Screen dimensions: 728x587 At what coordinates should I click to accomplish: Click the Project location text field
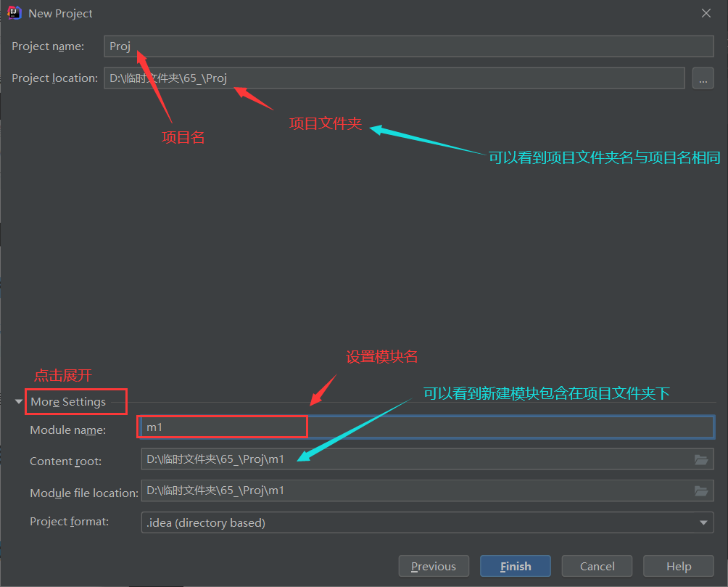coord(394,78)
